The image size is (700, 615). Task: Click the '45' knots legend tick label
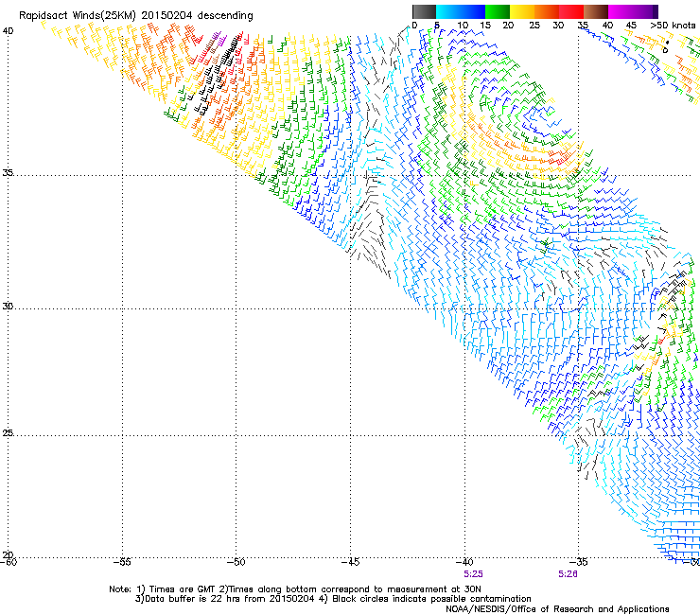631,25
